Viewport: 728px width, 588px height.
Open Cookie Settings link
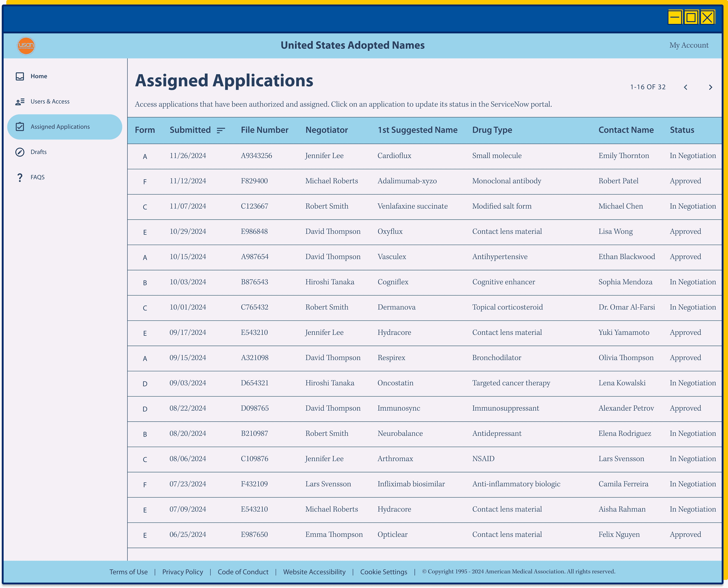tap(384, 572)
